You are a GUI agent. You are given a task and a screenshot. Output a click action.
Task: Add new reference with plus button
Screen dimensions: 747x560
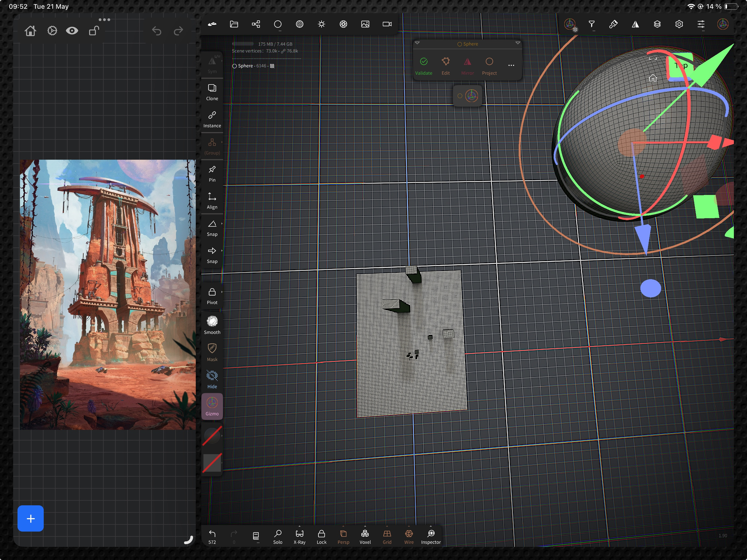coord(31,518)
